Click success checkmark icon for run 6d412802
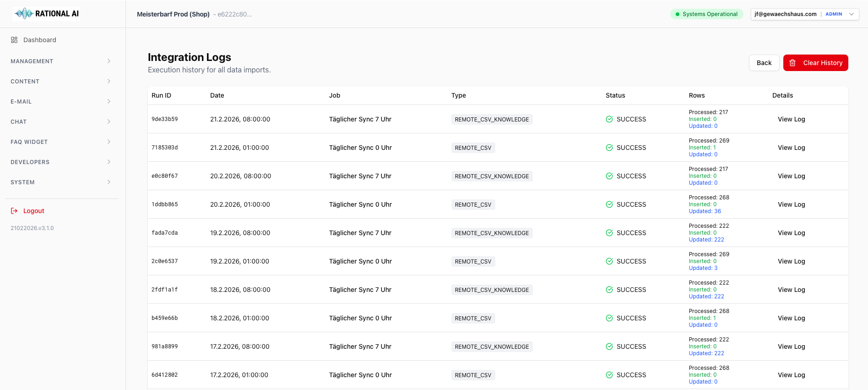Image resolution: width=868 pixels, height=390 pixels. click(x=609, y=375)
